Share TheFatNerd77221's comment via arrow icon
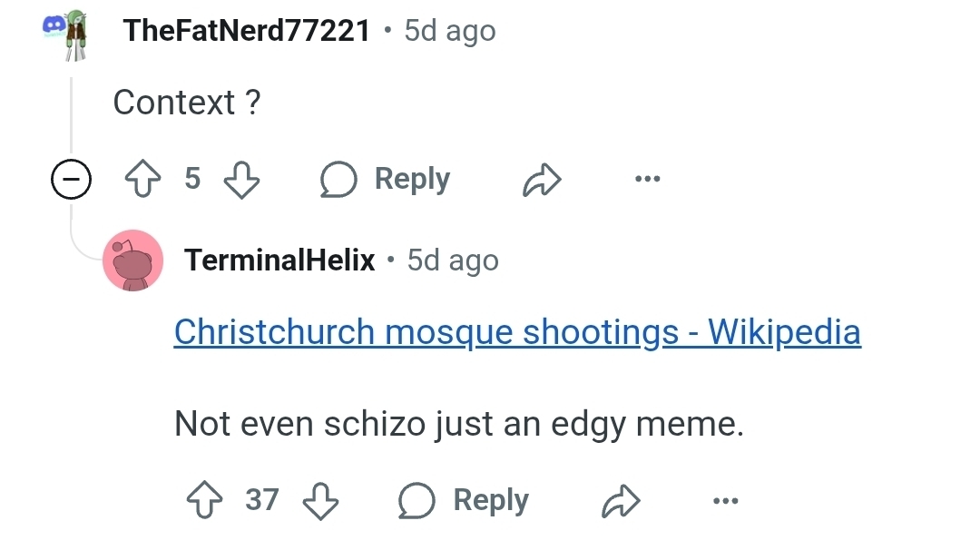Viewport: 980px width, 560px height. (x=542, y=180)
